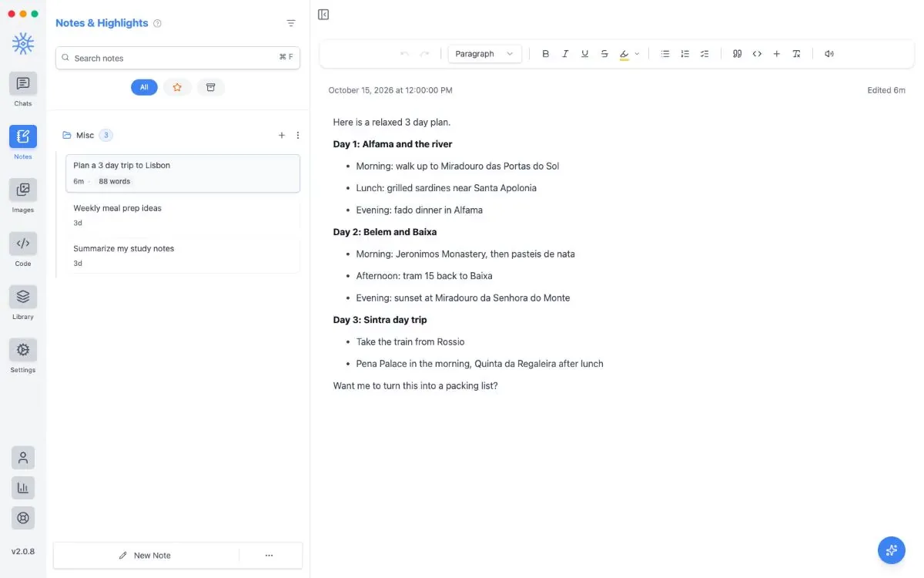924x578 pixels.
Task: Toggle strikethrough formatting
Action: click(x=604, y=54)
